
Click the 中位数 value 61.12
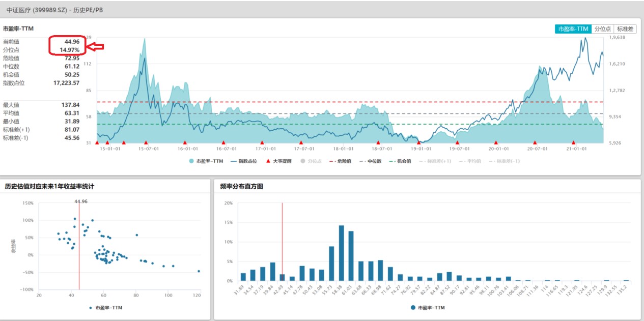(72, 66)
